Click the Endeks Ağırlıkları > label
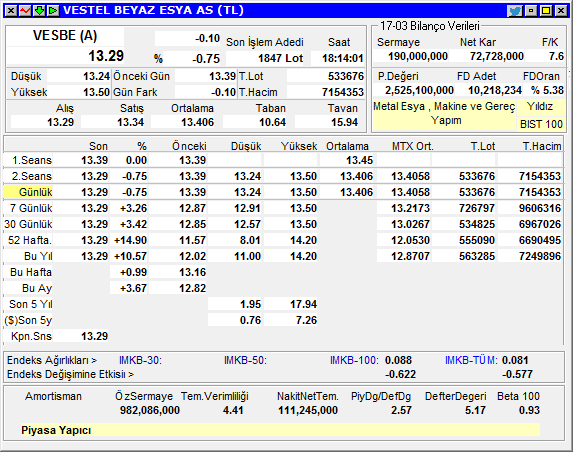Image resolution: width=573 pixels, height=452 pixels. (x=52, y=360)
